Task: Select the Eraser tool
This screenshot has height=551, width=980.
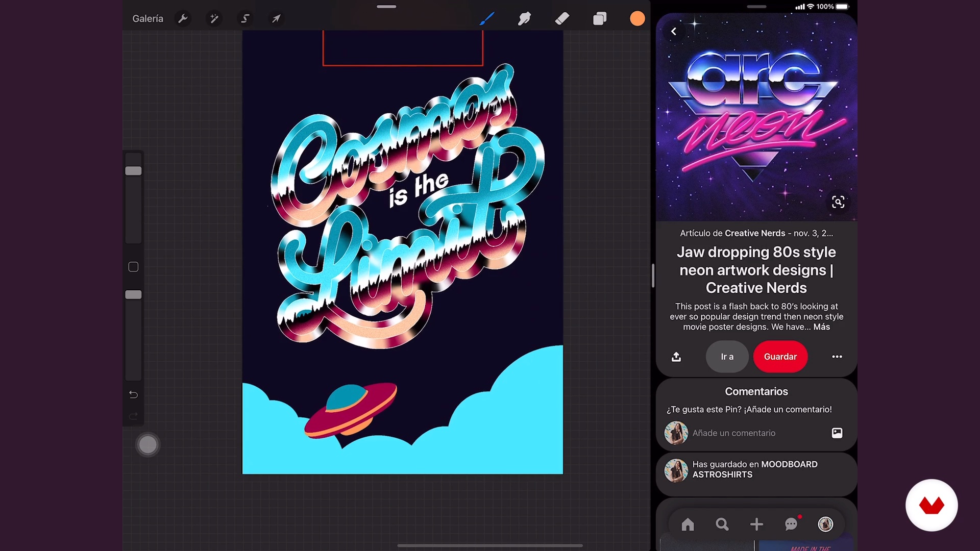Action: click(x=562, y=19)
